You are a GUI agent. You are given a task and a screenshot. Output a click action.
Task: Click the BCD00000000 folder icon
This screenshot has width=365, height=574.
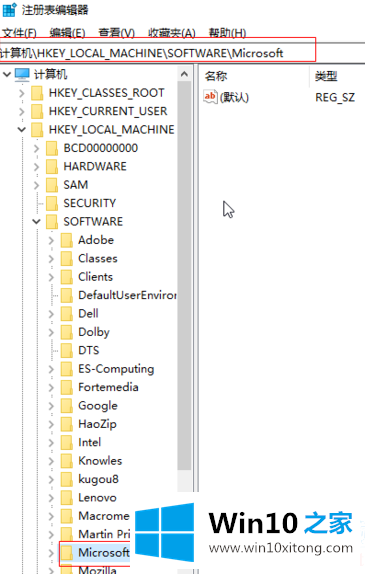52,148
